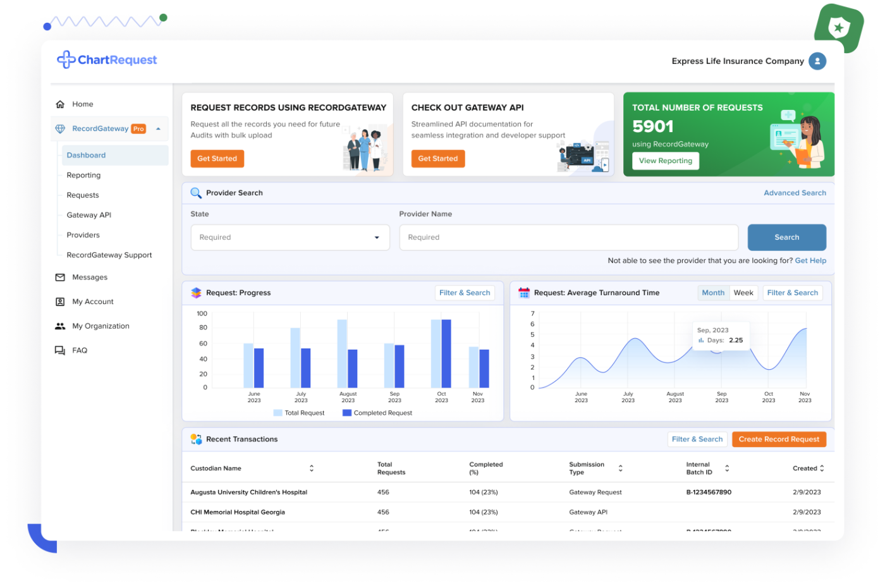
Task: Click the View Reporting button
Action: tap(666, 161)
